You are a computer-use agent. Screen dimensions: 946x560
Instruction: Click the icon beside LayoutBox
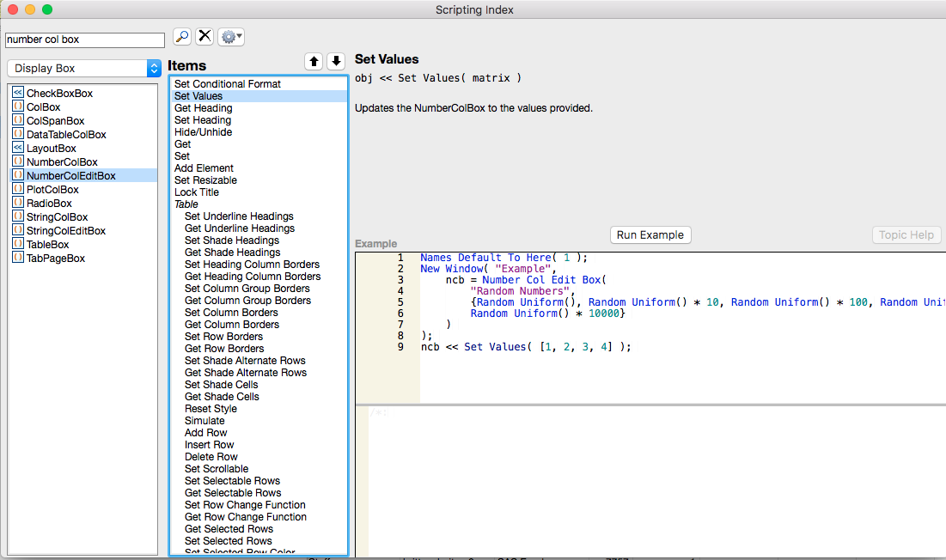click(17, 148)
